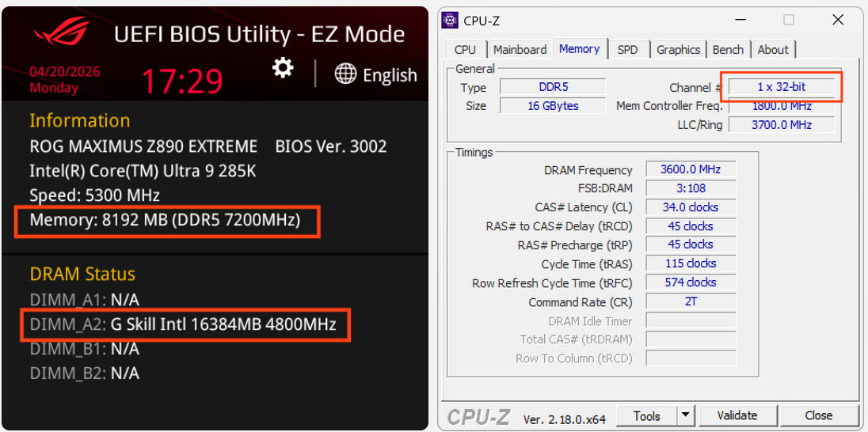Click the empty Row To Column field
Screen dimensions: 868x432
[691, 358]
